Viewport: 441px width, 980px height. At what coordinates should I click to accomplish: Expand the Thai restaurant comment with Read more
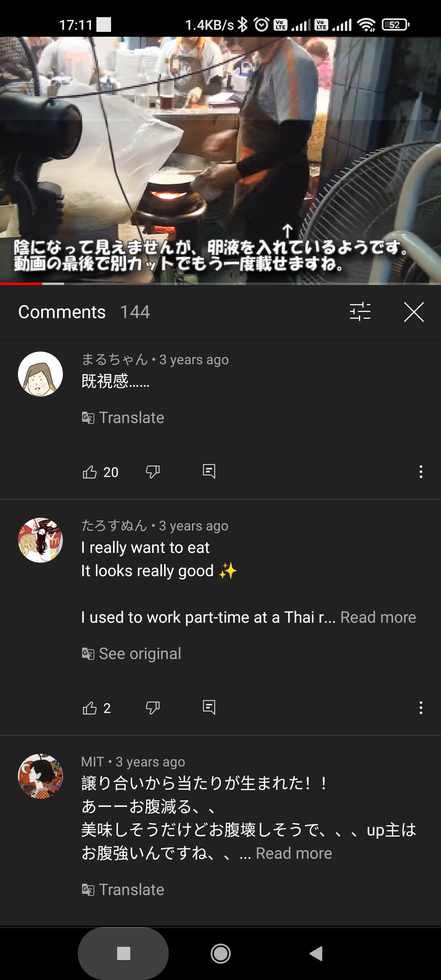pos(378,617)
